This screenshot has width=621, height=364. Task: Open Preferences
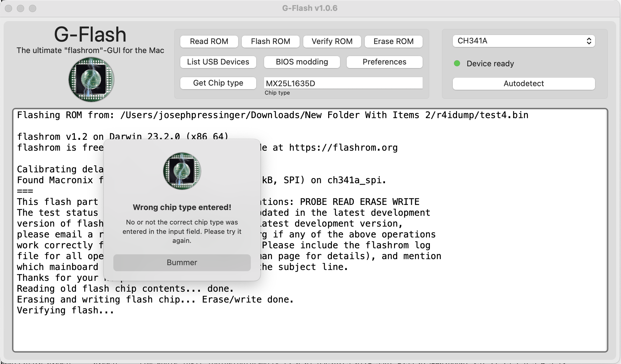[x=384, y=62]
